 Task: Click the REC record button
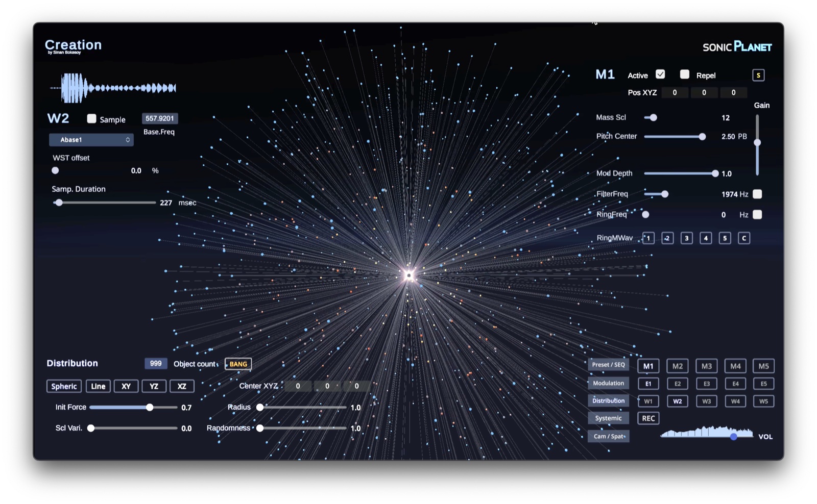tap(648, 418)
